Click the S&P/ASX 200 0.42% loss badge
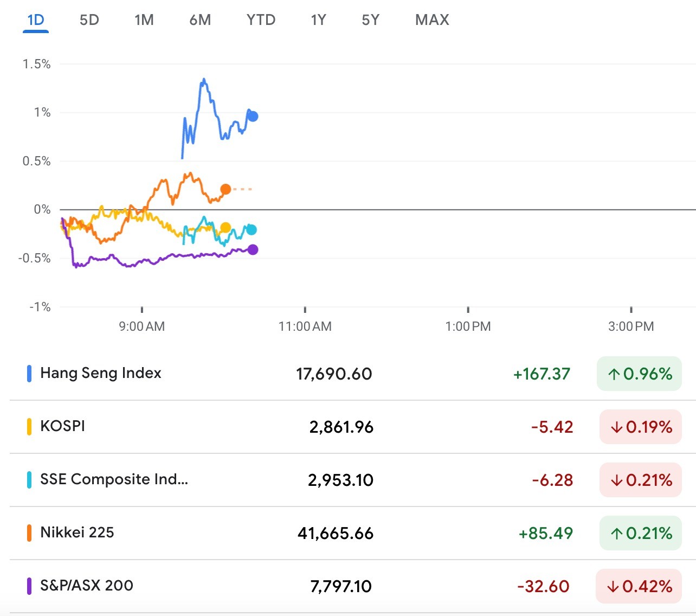The width and height of the screenshot is (696, 616). [x=639, y=586]
